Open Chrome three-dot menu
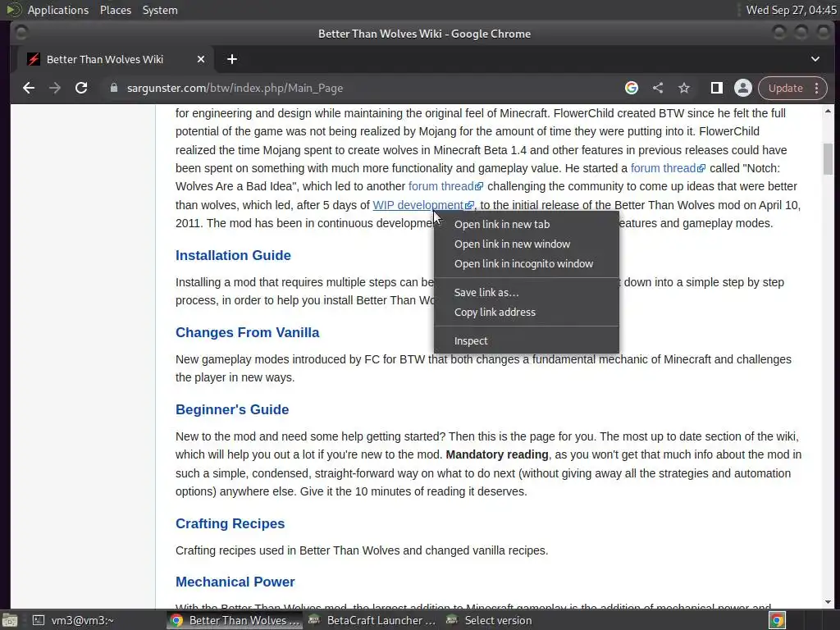Image resolution: width=840 pixels, height=630 pixels. click(x=817, y=88)
